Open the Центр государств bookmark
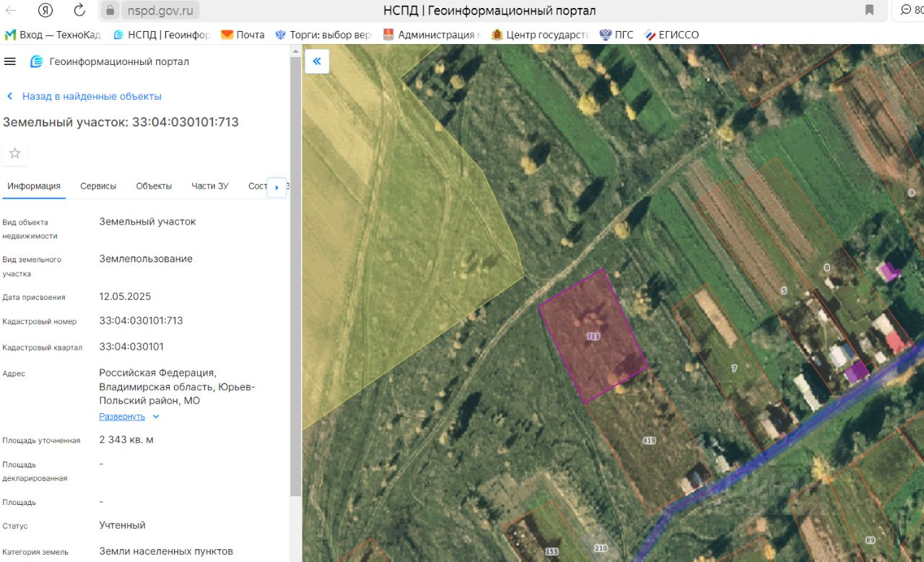The image size is (924, 562). click(540, 35)
